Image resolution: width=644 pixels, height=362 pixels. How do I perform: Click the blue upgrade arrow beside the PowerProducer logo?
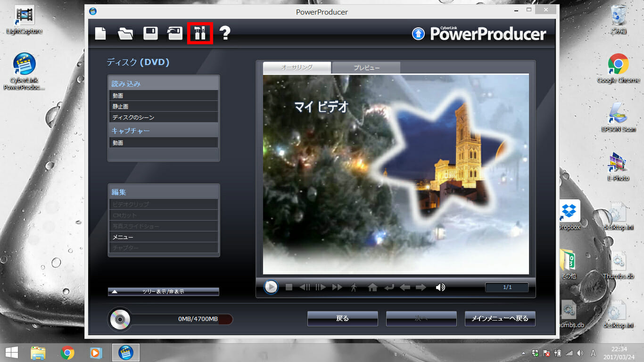[418, 34]
